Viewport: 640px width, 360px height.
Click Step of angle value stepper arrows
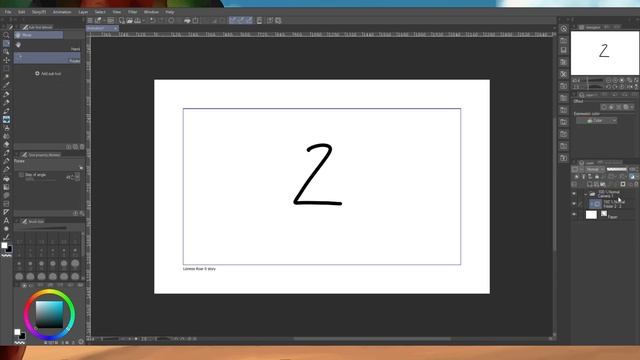point(77,177)
